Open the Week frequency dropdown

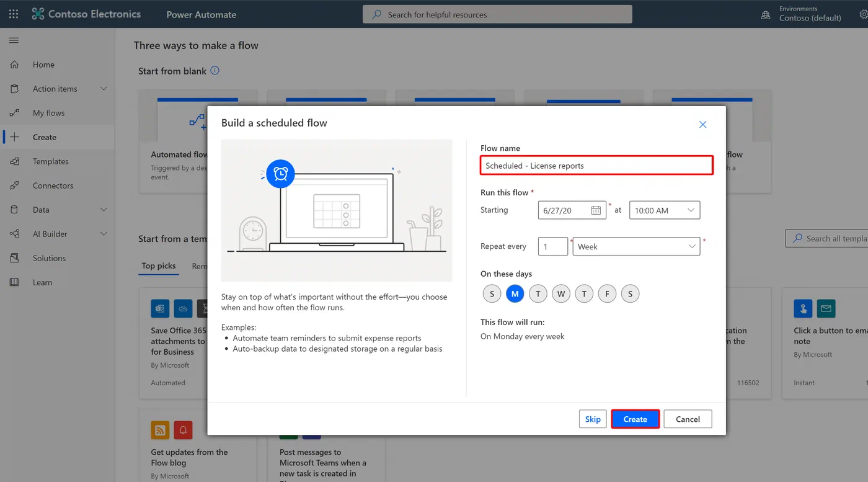pos(636,246)
